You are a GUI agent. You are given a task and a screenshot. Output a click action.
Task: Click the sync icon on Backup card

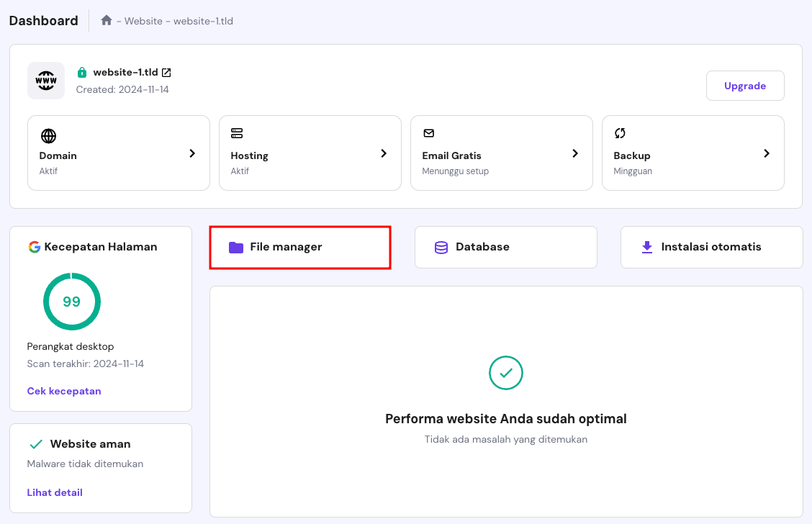(x=620, y=133)
